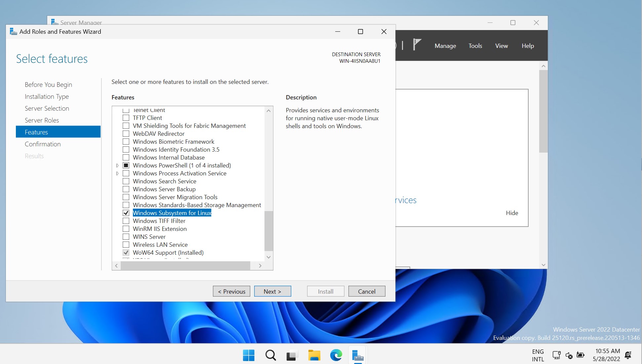The width and height of the screenshot is (642, 364).
Task: Switch to Server Manager taskbar icon
Action: pos(358,356)
